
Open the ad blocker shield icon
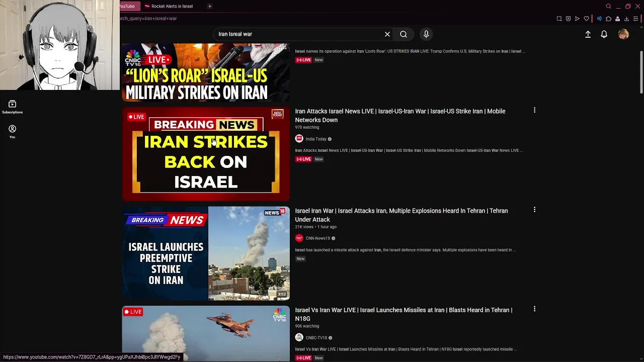(x=568, y=19)
